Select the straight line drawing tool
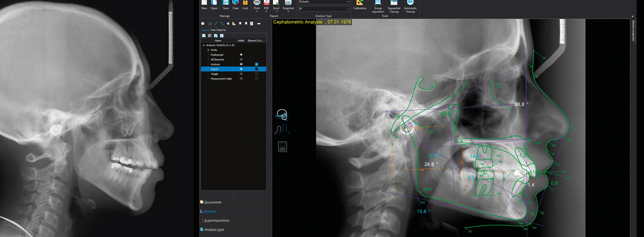Screen dimensions: 644x237 point(216,24)
